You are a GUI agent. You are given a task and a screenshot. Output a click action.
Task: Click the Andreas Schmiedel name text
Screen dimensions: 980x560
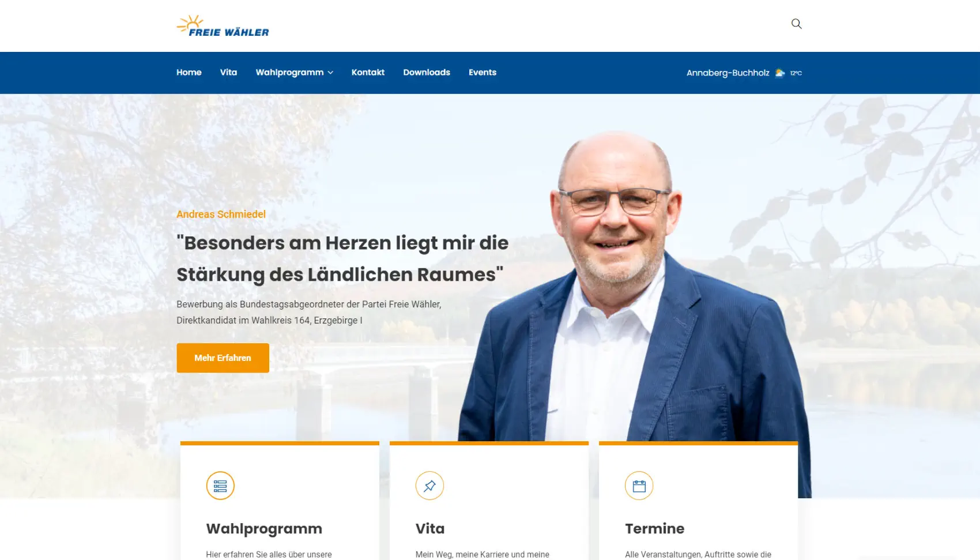221,214
